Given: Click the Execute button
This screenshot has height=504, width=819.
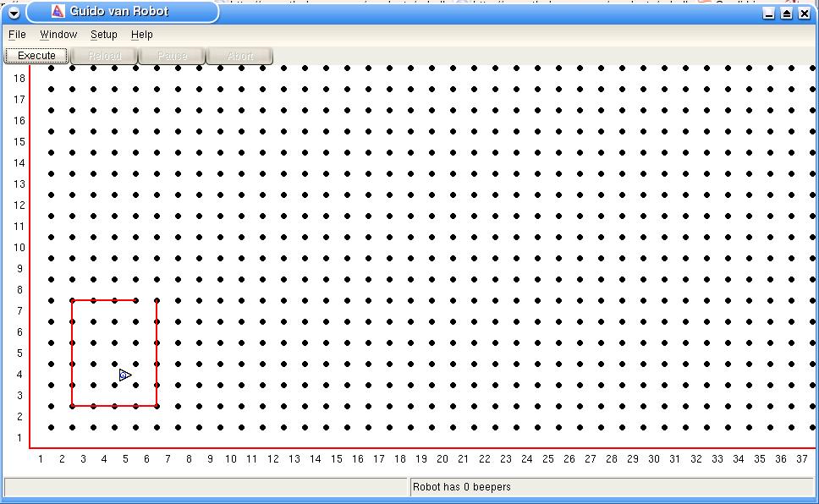Looking at the screenshot, I should 36,55.
